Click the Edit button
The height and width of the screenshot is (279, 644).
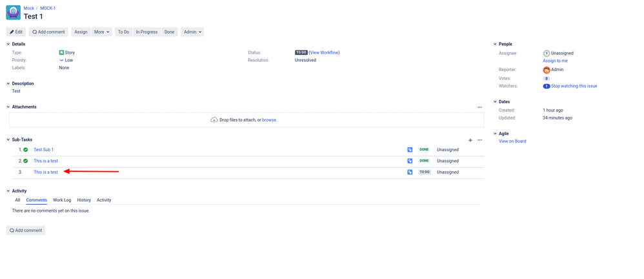(x=16, y=32)
